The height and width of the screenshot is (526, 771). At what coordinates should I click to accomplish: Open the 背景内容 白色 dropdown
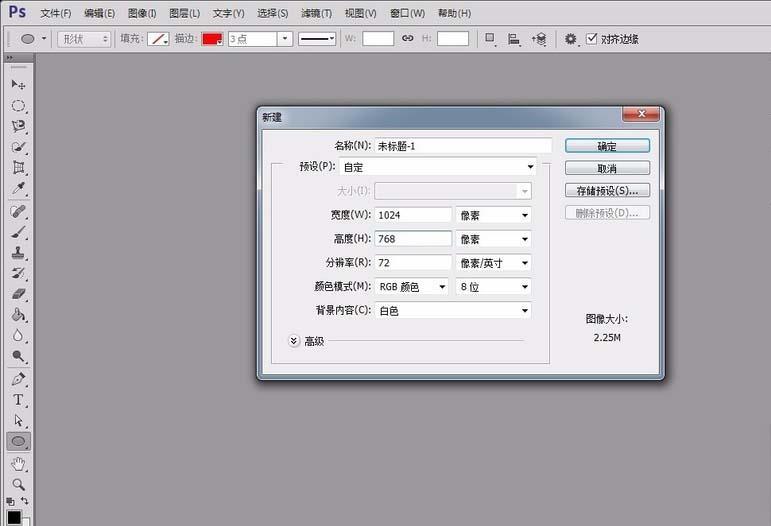tap(453, 310)
